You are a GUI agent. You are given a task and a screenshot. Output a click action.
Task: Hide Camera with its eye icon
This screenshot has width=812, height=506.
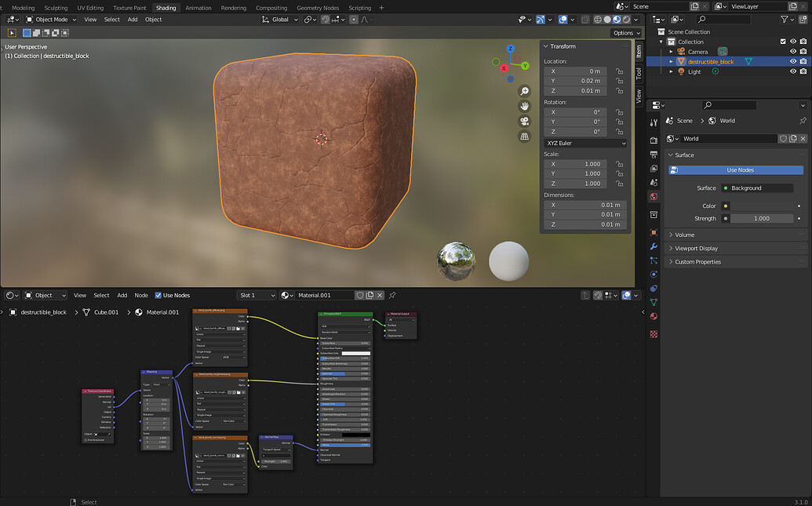(793, 52)
